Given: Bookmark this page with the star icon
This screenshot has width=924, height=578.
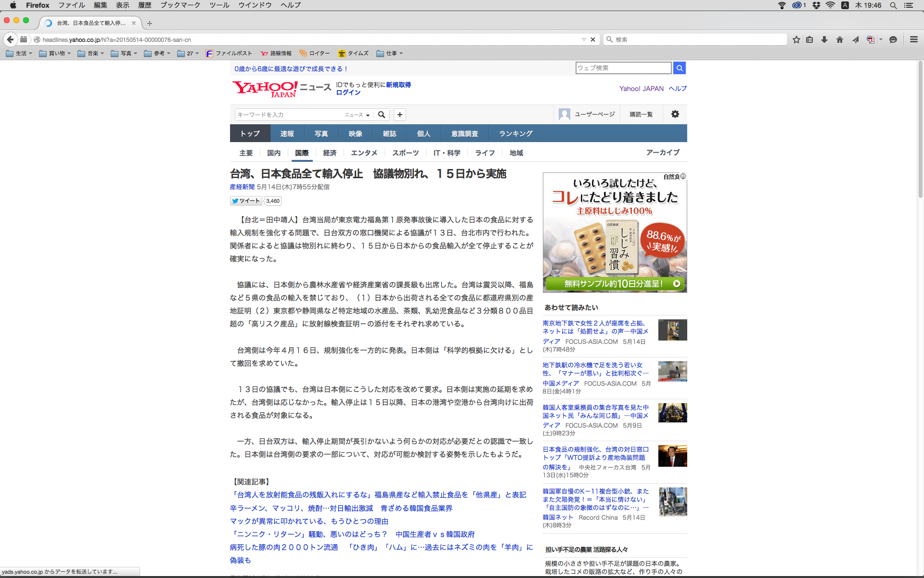Looking at the screenshot, I should [x=796, y=39].
